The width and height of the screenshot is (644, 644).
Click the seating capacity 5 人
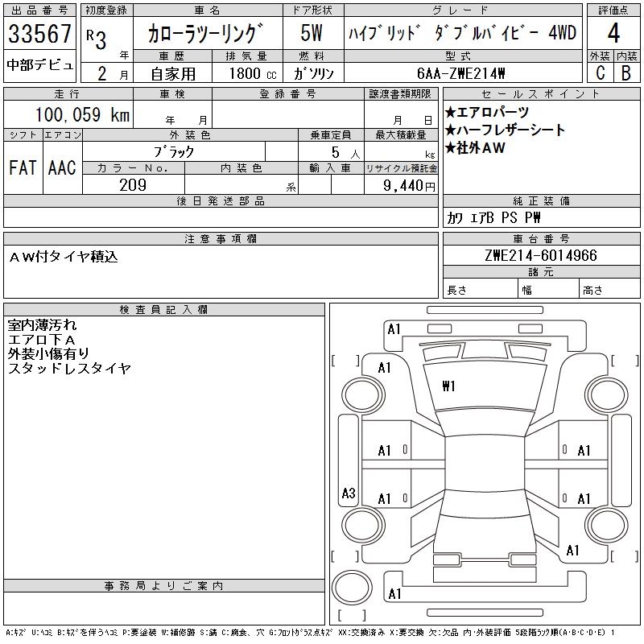(345, 152)
